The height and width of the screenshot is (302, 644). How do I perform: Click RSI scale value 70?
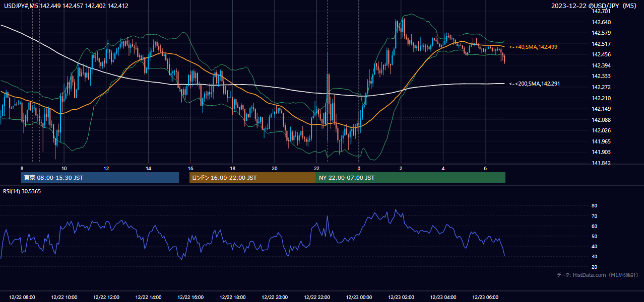point(594,216)
